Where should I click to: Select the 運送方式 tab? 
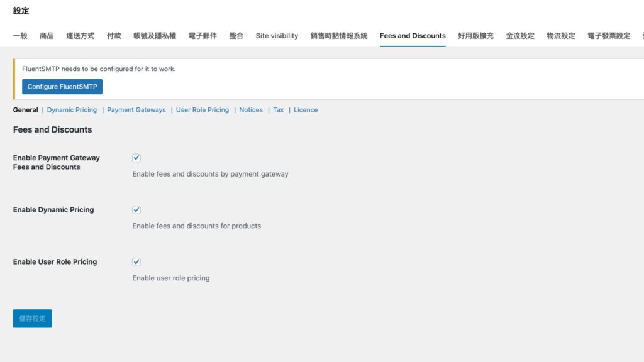point(80,36)
